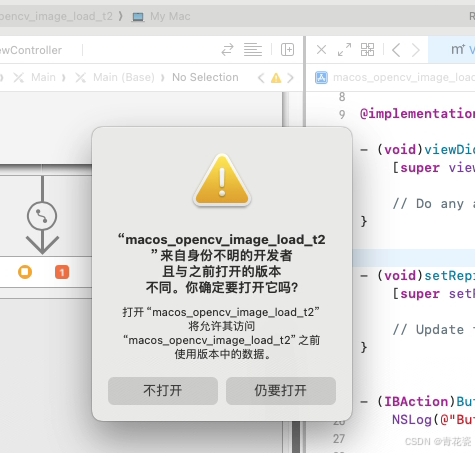Close the right editor pane with X
This screenshot has width=475, height=453.
tap(321, 50)
